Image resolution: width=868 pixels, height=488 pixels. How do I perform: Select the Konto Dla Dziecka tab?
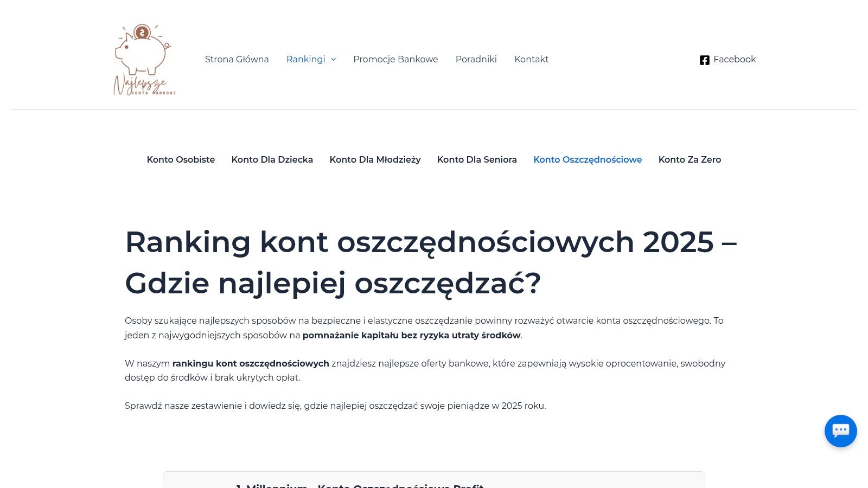click(x=272, y=159)
